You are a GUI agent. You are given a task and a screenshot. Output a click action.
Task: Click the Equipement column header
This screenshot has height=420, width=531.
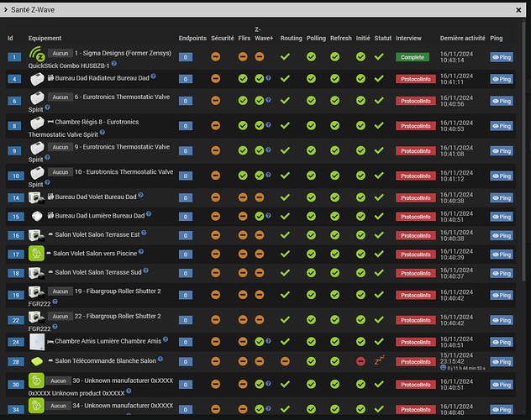click(x=45, y=39)
